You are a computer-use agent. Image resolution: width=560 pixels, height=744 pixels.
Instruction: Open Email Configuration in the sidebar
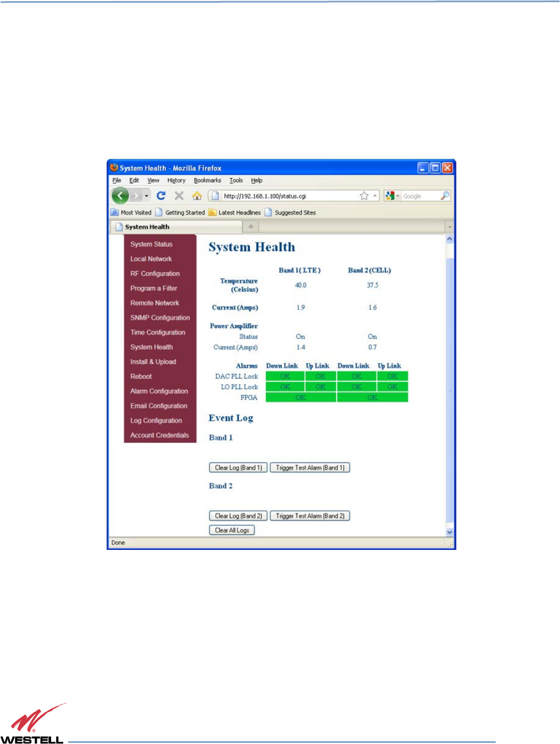coord(159,406)
